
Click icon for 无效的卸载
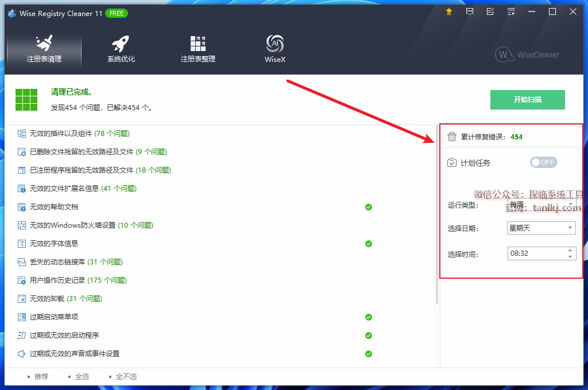click(x=22, y=299)
